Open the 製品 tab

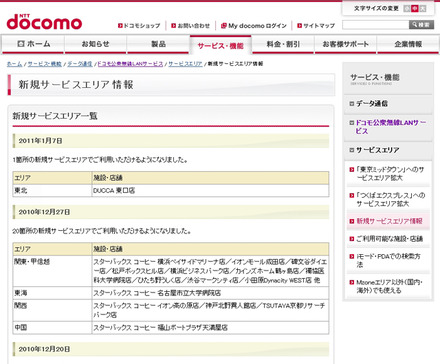click(158, 44)
